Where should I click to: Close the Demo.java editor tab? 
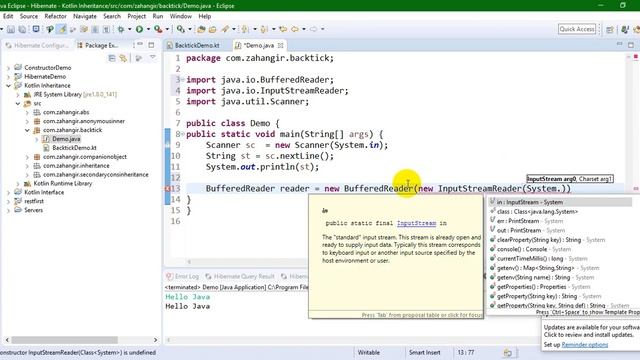coord(280,45)
